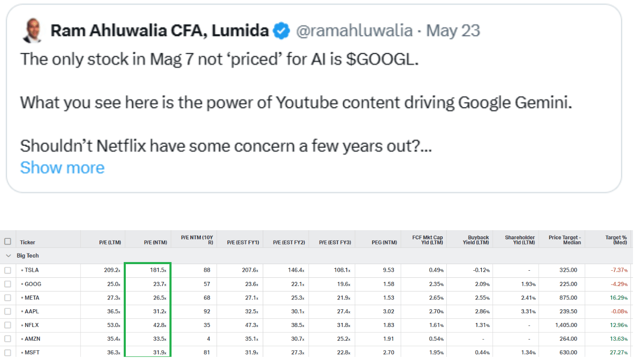Open the @ramahluwalia handle link
The image size is (634, 364).
click(x=354, y=31)
